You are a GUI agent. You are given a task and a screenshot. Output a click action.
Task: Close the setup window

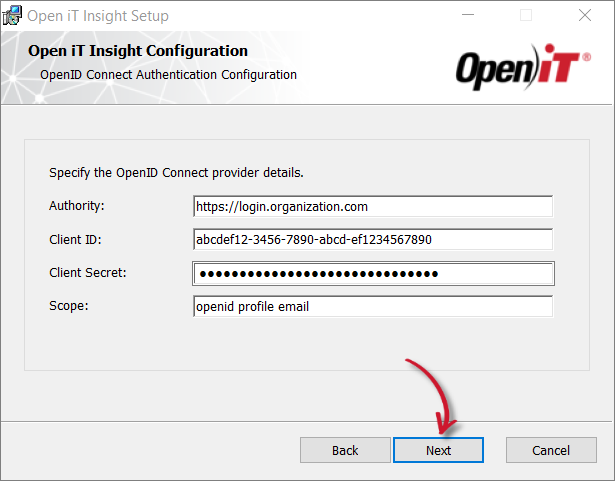(585, 15)
